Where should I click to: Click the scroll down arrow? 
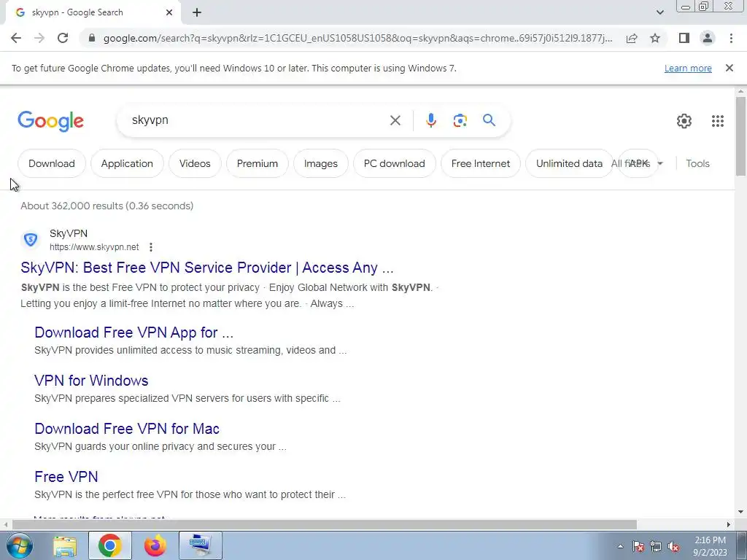click(x=740, y=512)
